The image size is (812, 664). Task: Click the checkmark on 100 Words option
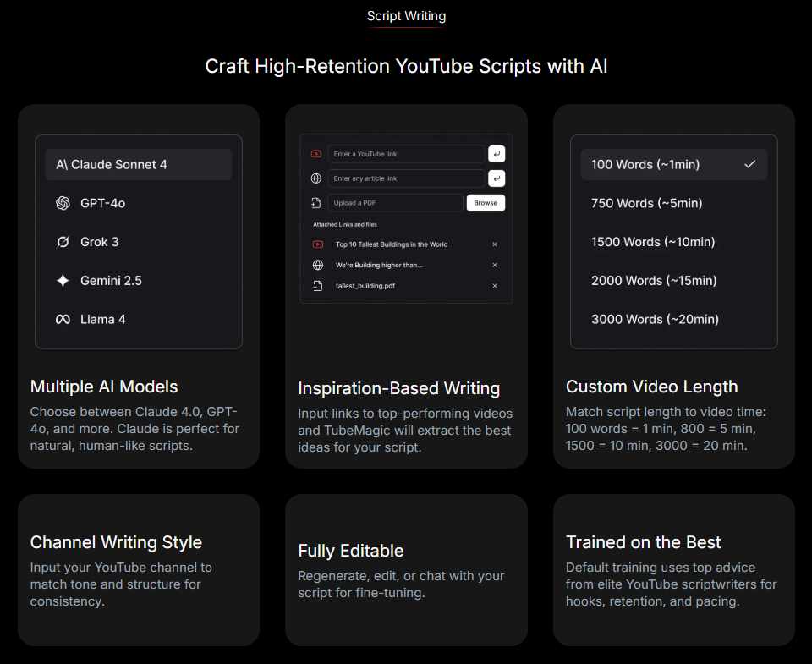click(750, 164)
